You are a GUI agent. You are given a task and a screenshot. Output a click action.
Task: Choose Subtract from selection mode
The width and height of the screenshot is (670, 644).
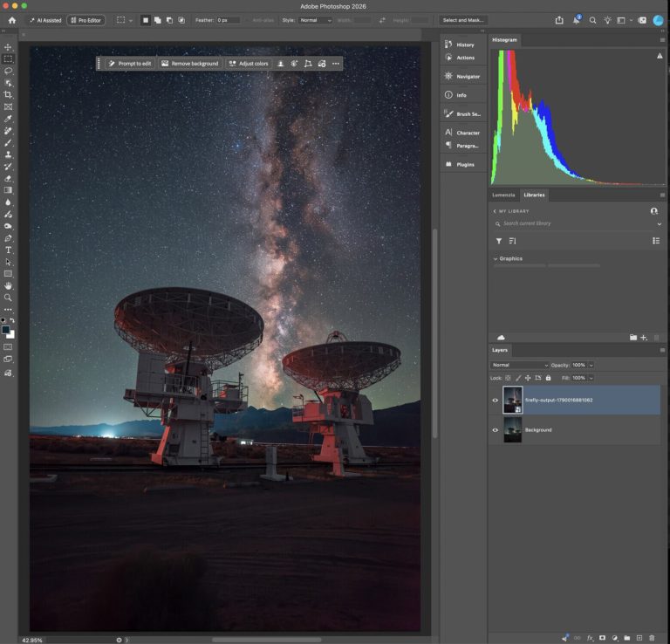point(169,20)
